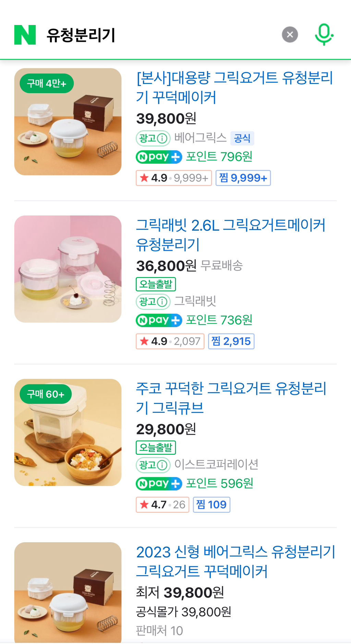Tap Npay plus badge showing 796원 points

click(159, 157)
